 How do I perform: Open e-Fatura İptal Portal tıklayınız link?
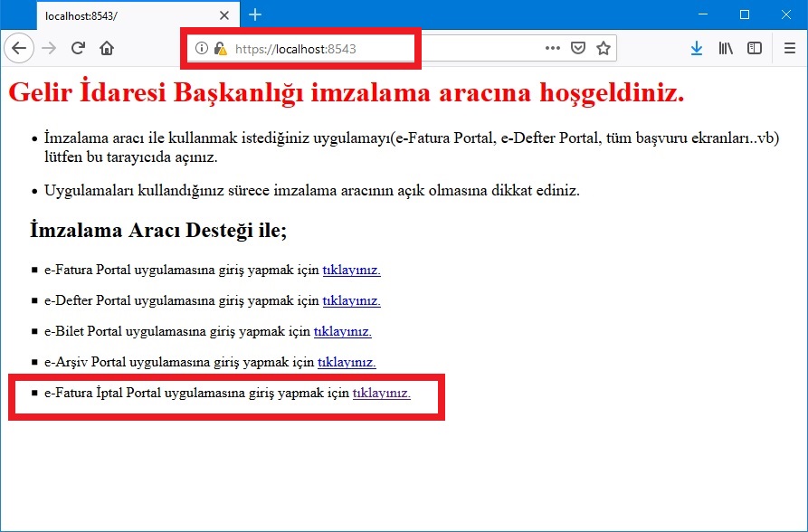[x=381, y=393]
